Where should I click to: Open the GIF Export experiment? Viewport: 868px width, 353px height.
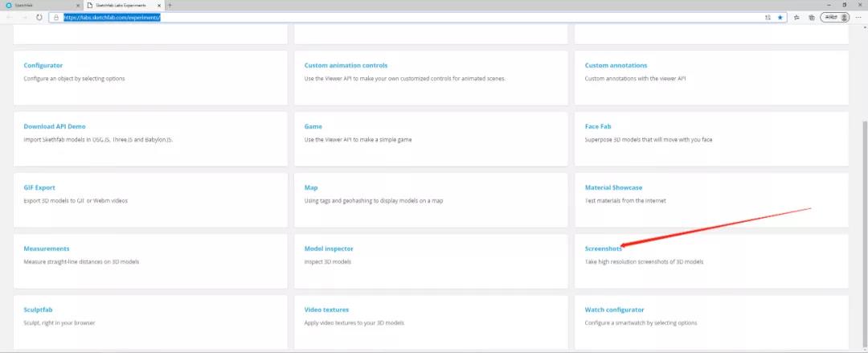pos(39,188)
